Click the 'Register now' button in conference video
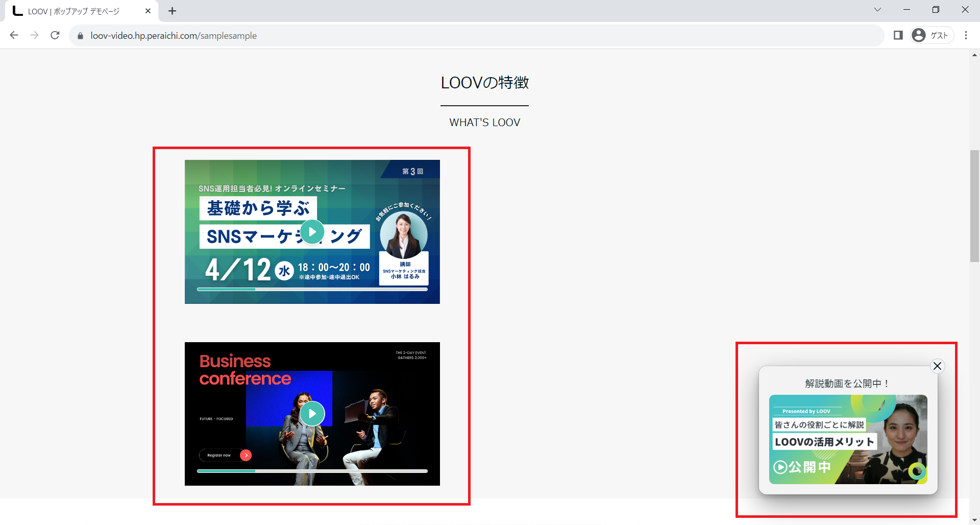The image size is (980, 525). [225, 455]
